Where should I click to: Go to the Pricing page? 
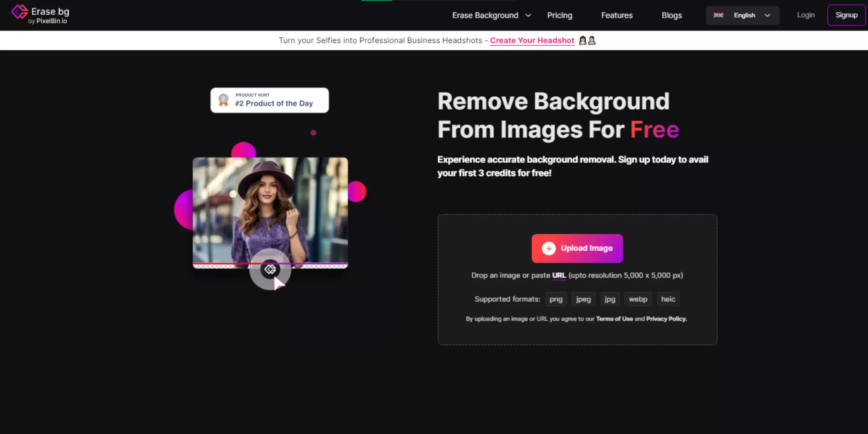559,15
